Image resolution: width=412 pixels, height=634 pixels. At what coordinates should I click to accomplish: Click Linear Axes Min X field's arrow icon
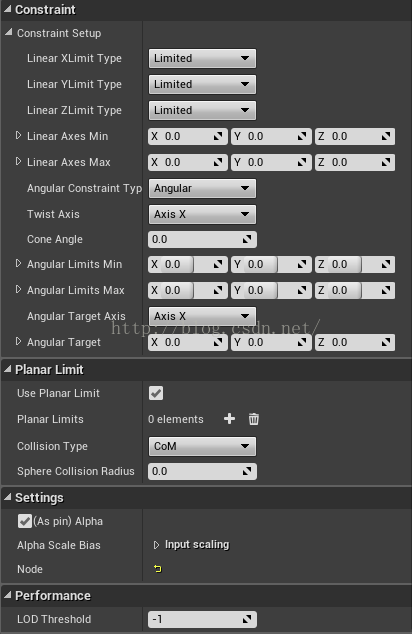coord(218,137)
